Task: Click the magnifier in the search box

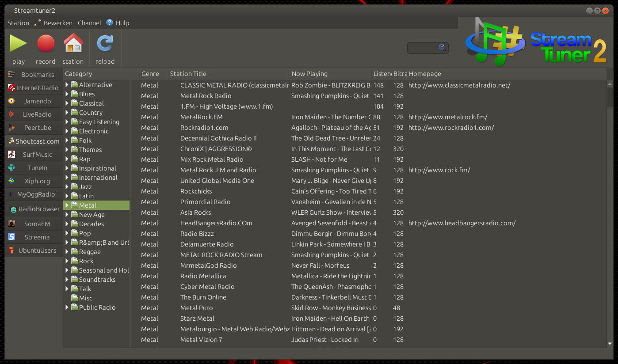Action: click(442, 48)
